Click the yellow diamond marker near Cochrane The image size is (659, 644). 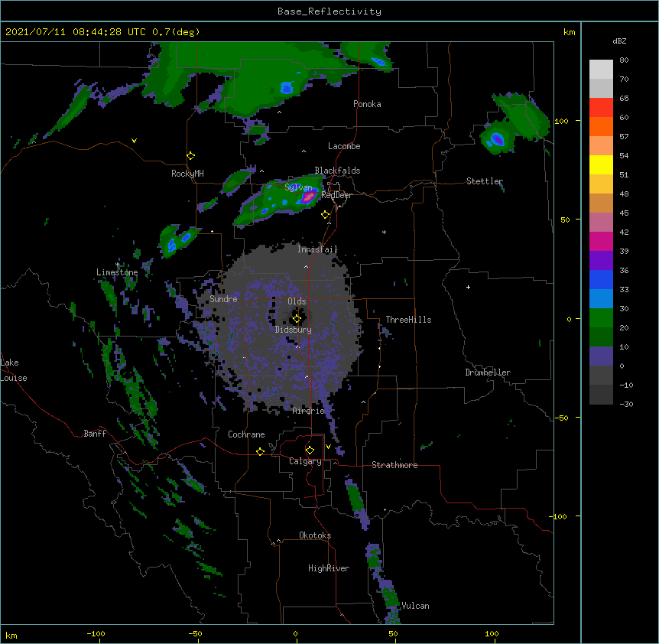(260, 451)
